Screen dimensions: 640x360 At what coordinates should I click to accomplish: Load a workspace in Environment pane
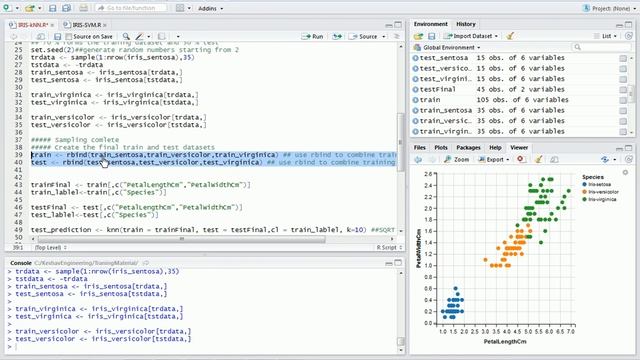[x=418, y=36]
